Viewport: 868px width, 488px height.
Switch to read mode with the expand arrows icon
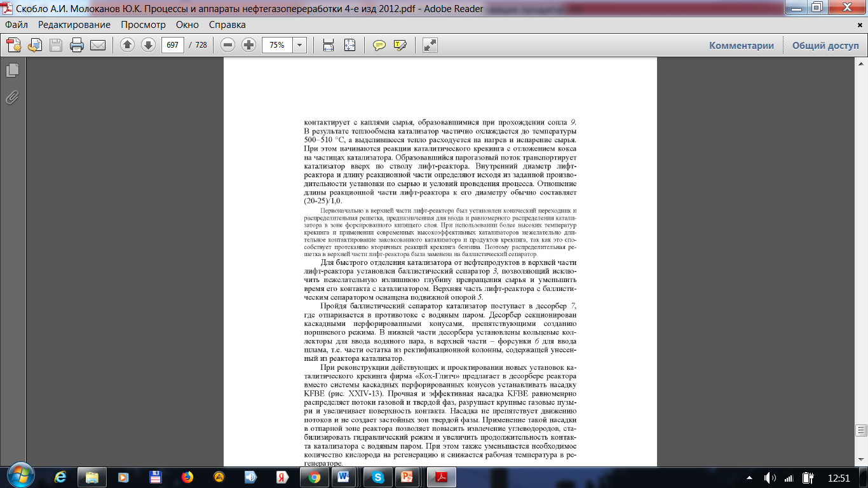pyautogui.click(x=430, y=45)
